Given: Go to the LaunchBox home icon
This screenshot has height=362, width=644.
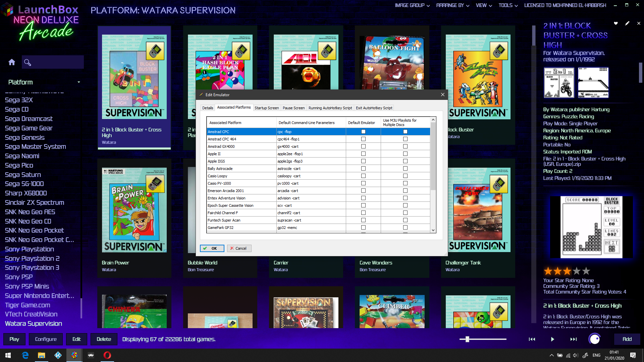Looking at the screenshot, I should point(12,62).
